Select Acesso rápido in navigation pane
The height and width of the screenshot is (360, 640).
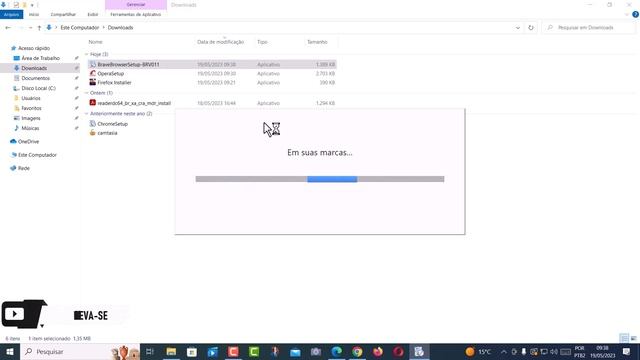(x=33, y=48)
